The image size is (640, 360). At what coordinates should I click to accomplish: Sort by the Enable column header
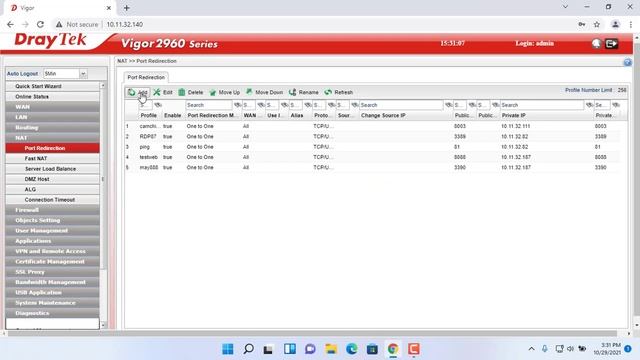(x=172, y=116)
